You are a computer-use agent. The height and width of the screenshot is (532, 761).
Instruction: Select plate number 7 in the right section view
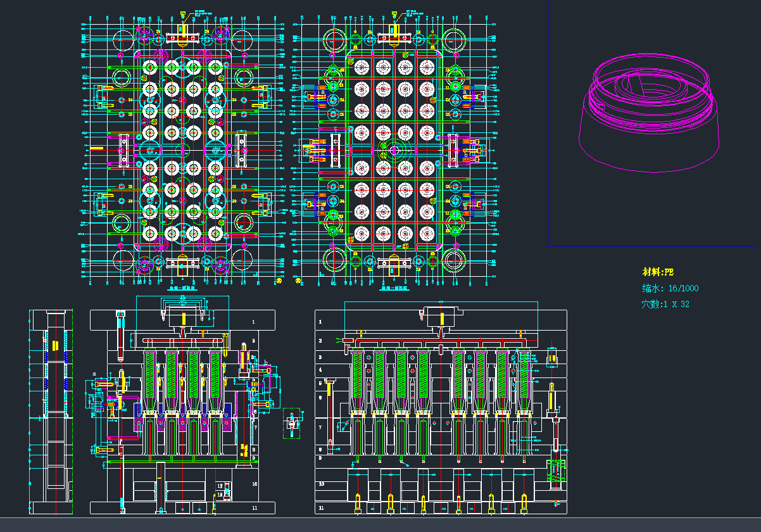tap(320, 427)
